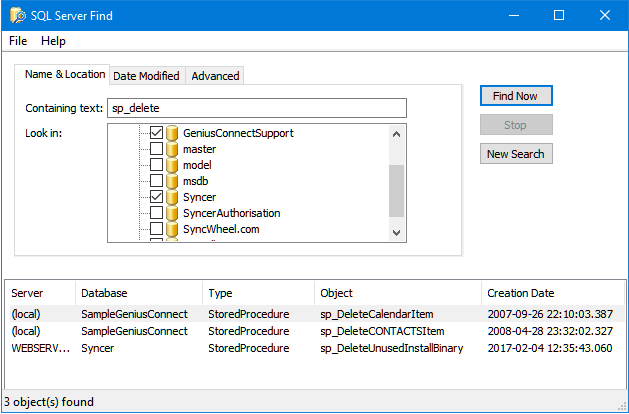Click the SQL Server Find title bar icon

pos(18,15)
